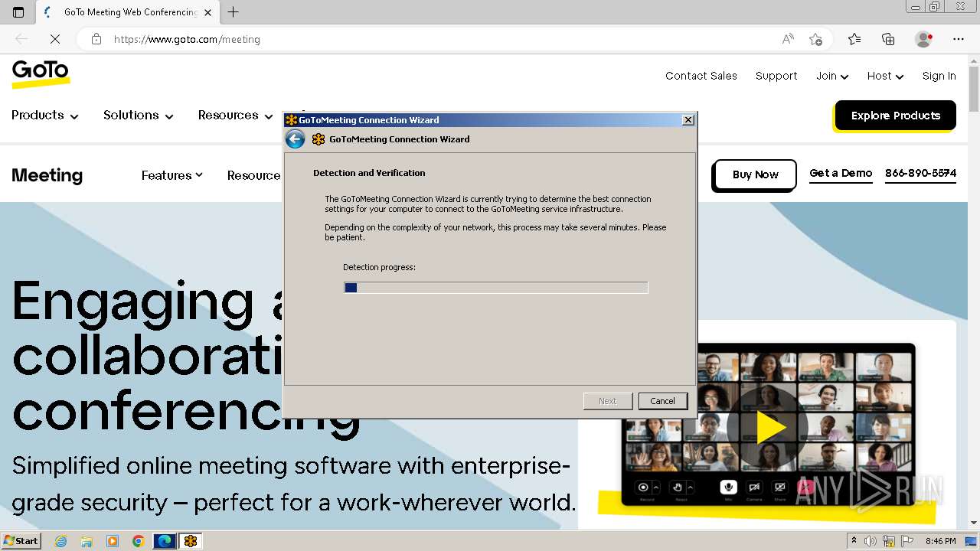This screenshot has width=980, height=551.
Task: Click the Meeting section heading
Action: click(x=47, y=175)
